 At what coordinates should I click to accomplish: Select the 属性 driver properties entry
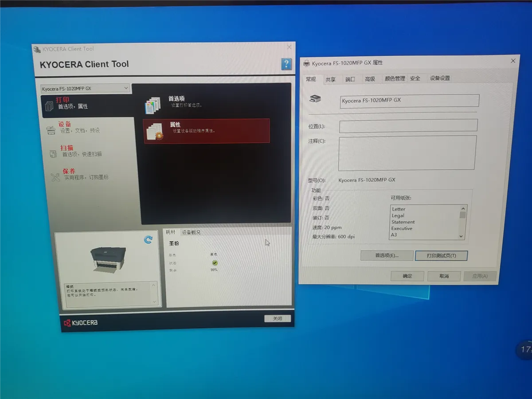tap(207, 131)
